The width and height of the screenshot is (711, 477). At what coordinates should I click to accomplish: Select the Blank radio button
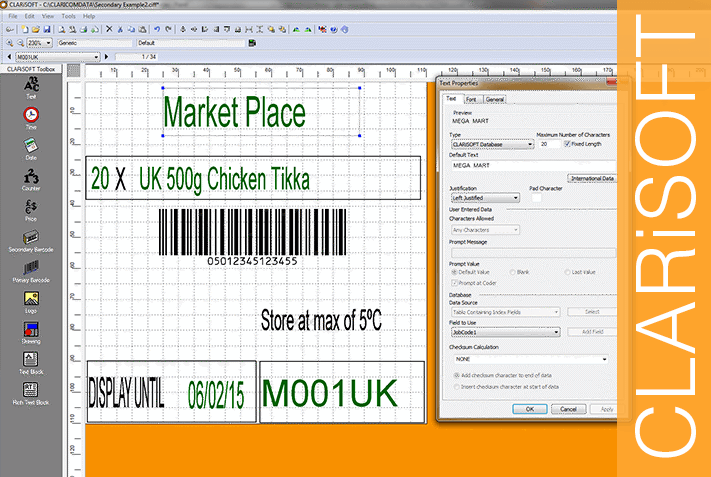512,272
